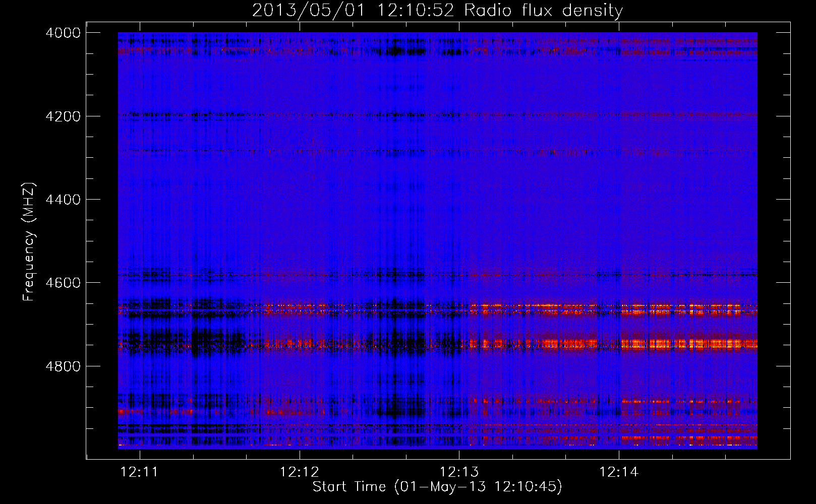Click the 12:12 time tick label

click(x=300, y=472)
